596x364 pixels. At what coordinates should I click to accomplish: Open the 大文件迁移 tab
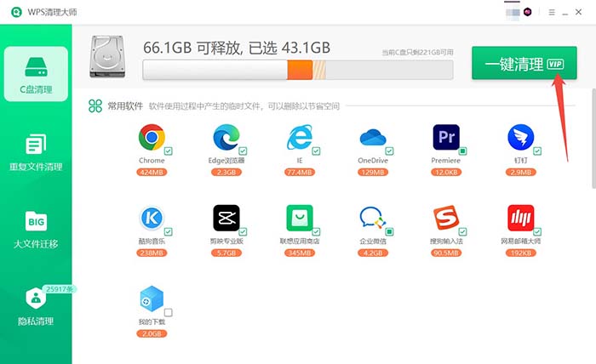click(x=36, y=230)
